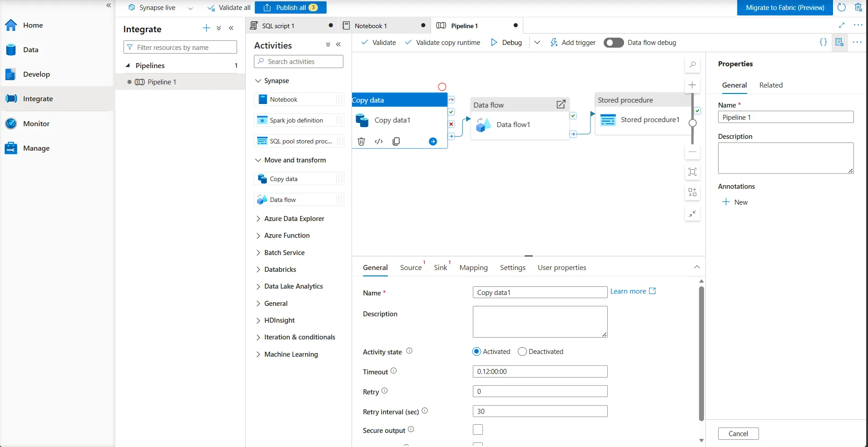Auto align pipeline activities
868x447 pixels.
tap(692, 192)
